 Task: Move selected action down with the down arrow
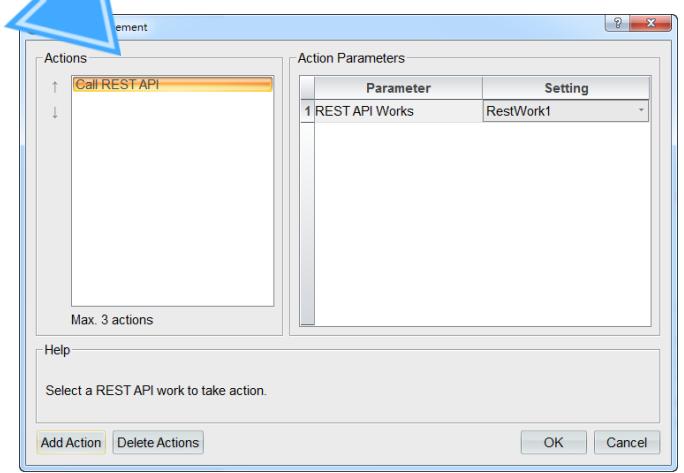point(55,113)
